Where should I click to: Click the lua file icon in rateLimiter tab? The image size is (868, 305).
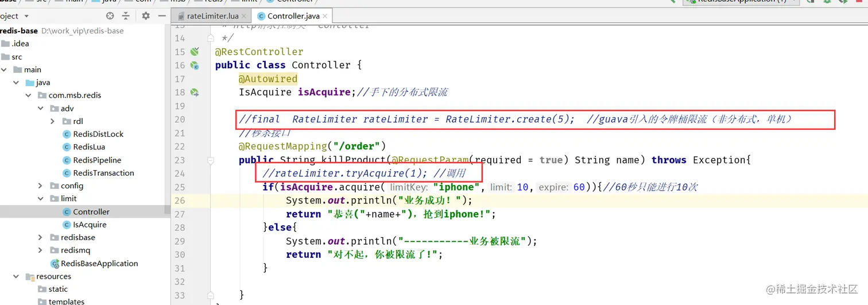[x=181, y=17]
